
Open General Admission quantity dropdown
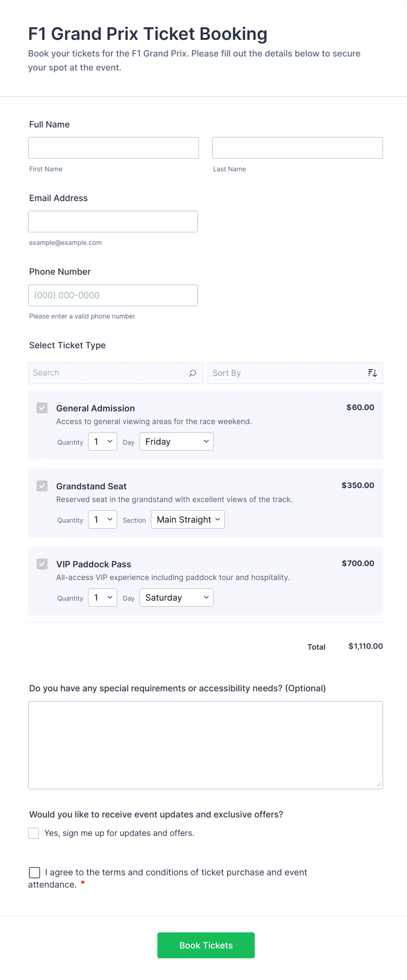point(102,442)
